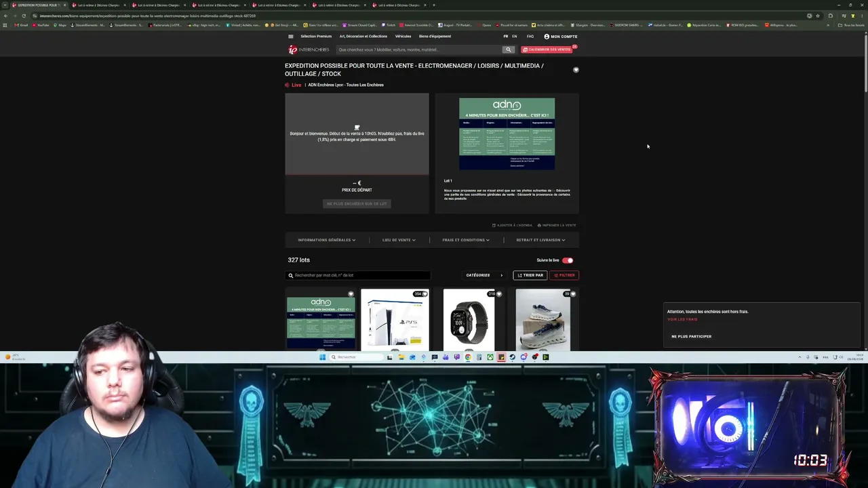The image size is (868, 488).
Task: Open the Trier Par sort options
Action: coord(530,275)
